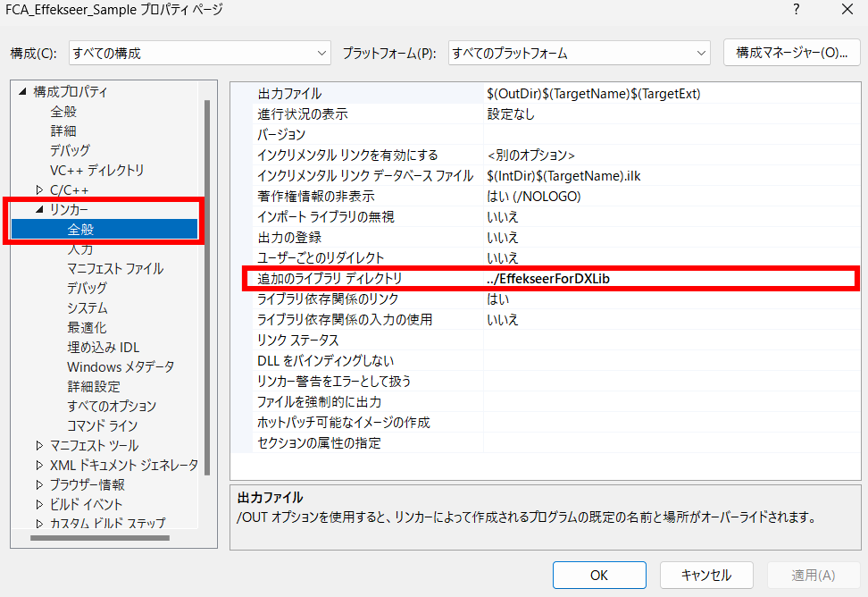The height and width of the screenshot is (597, 868).
Task: Open the プラットフォーム dropdown
Action: (x=578, y=53)
